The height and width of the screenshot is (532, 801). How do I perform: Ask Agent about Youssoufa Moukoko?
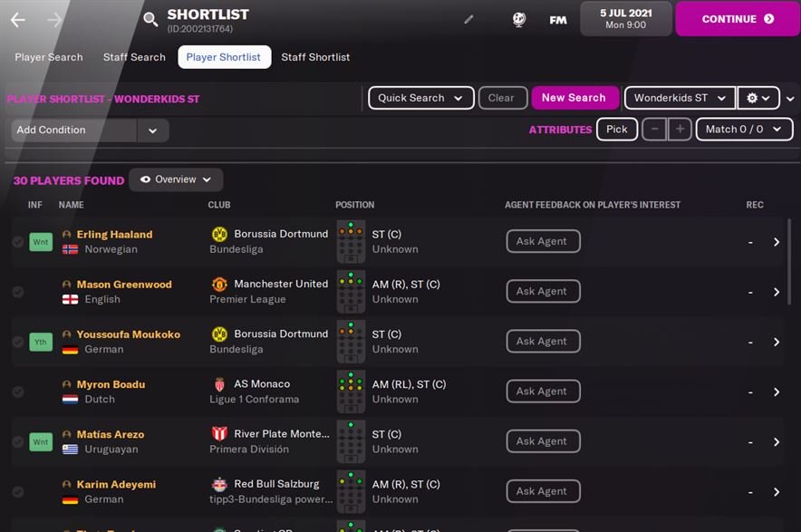pos(543,342)
